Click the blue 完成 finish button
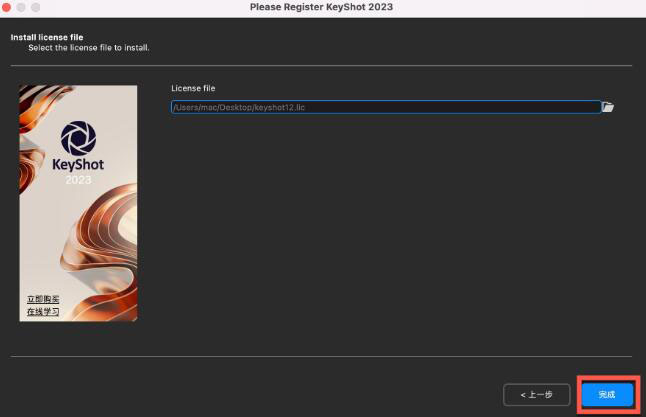The image size is (646, 417). pyautogui.click(x=607, y=394)
